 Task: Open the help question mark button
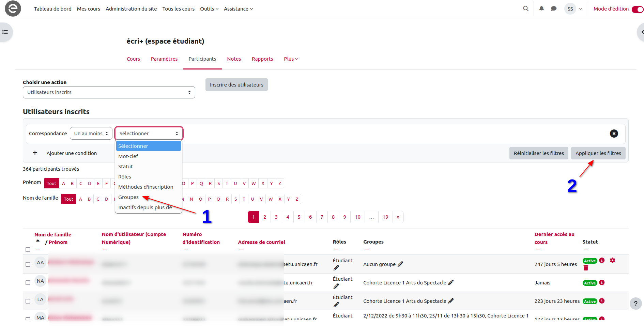pos(635,304)
